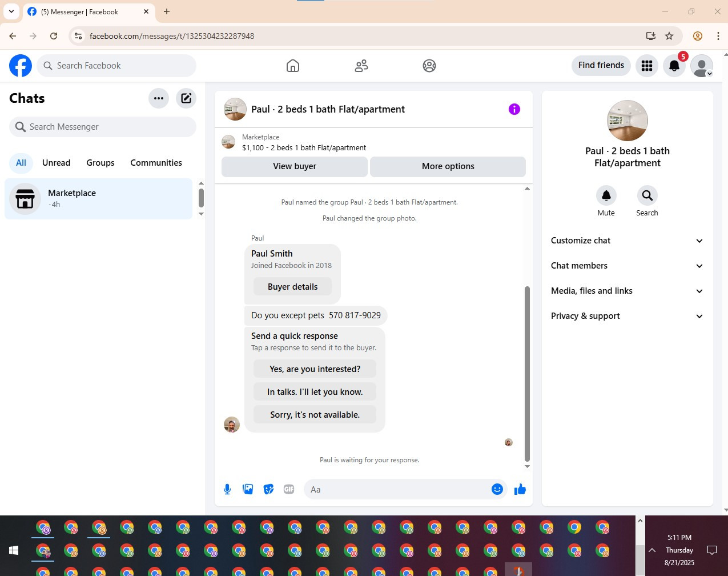Bookmark this page with the star icon

click(x=669, y=36)
